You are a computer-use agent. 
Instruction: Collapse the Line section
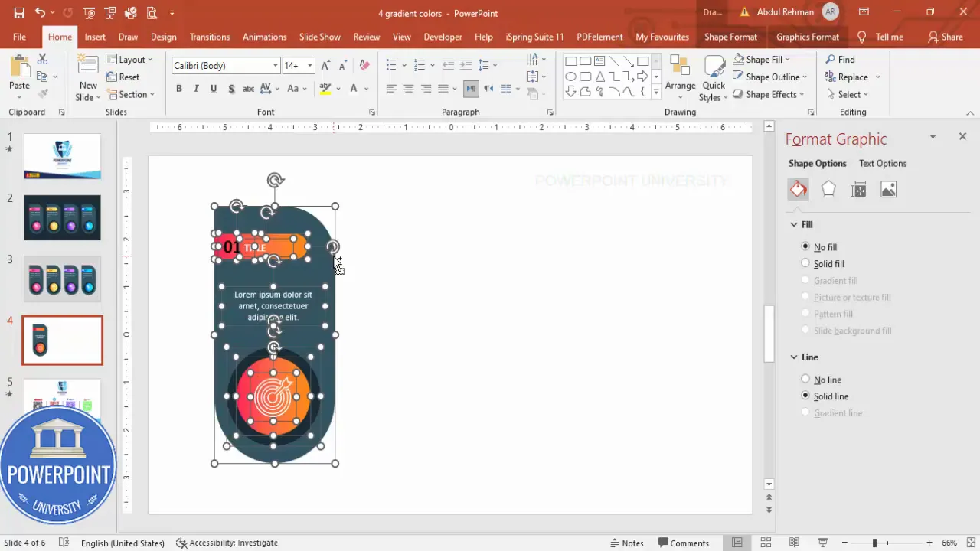(794, 357)
